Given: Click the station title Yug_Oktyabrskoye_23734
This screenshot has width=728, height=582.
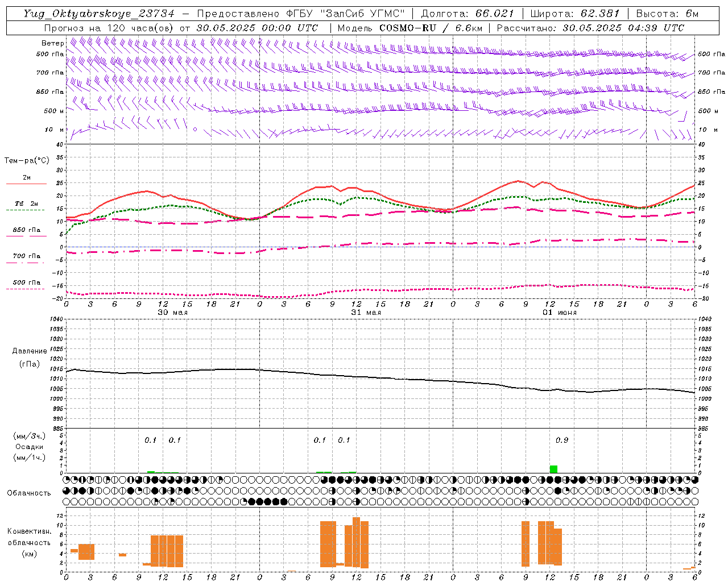Looking at the screenshot, I should tap(99, 14).
